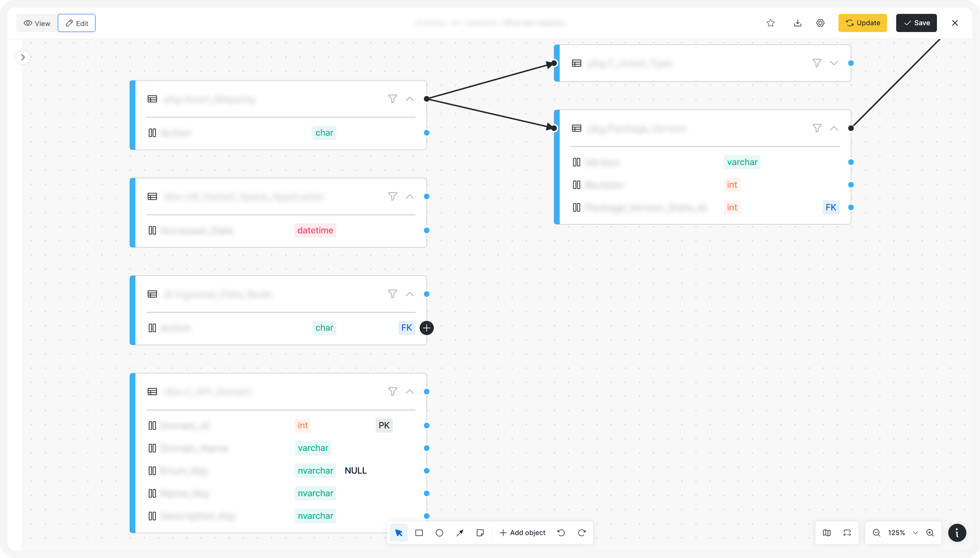
Task: Choose the arrow connector tool
Action: [x=460, y=533]
